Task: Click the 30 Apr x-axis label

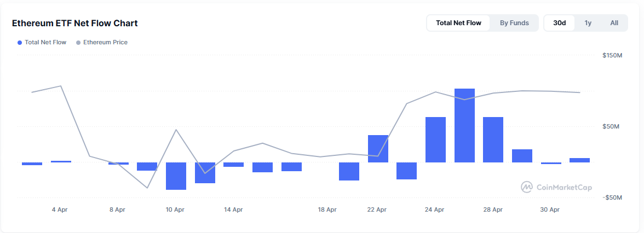Action: click(550, 209)
